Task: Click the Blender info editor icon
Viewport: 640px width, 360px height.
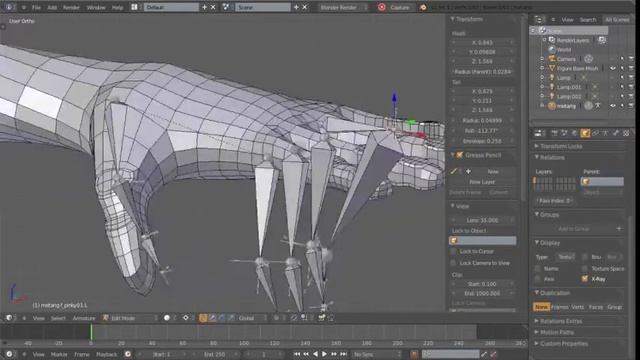Action: pyautogui.click(x=9, y=7)
